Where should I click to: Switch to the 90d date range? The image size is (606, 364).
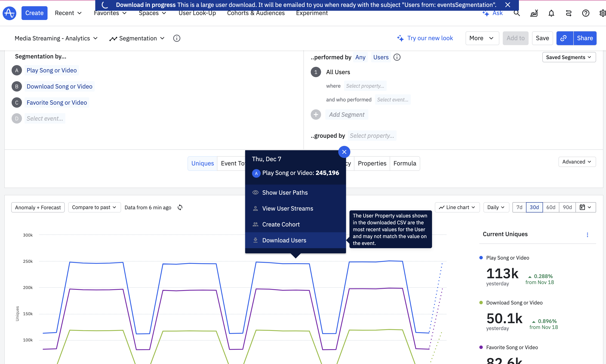click(x=567, y=207)
